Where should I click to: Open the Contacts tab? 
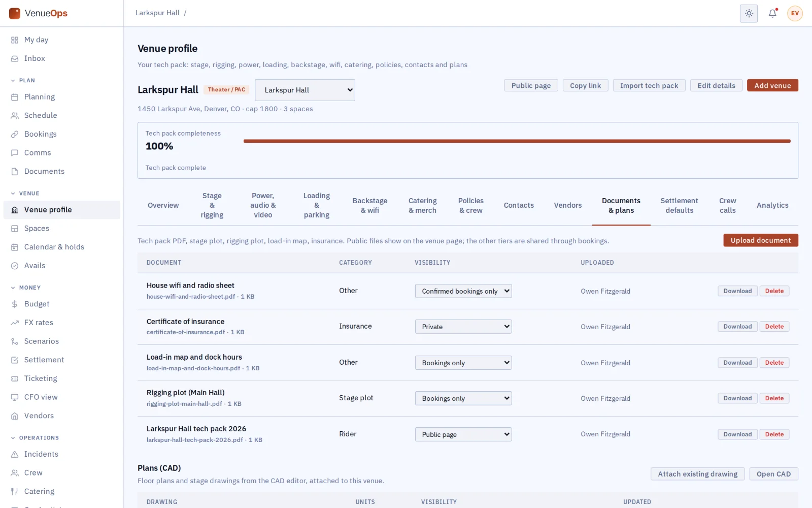coord(519,205)
